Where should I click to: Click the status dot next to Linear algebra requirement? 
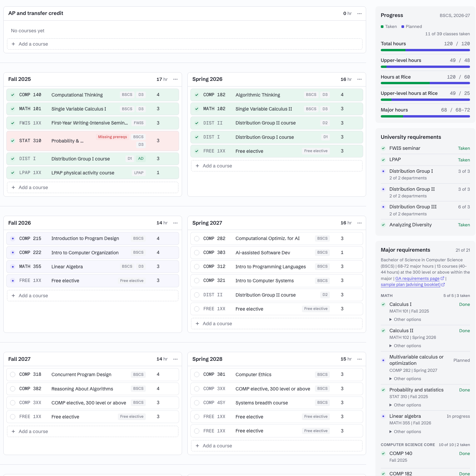point(383,416)
